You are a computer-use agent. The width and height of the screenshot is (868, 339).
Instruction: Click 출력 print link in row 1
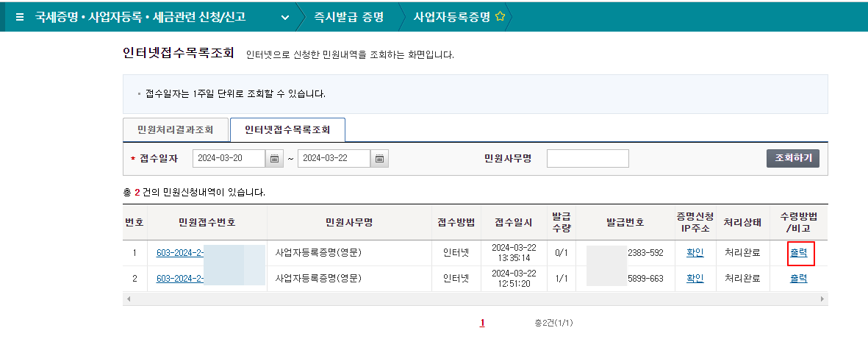click(x=798, y=253)
